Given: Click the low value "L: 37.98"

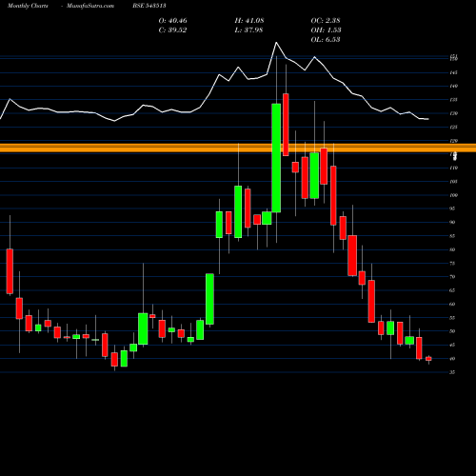Looking at the screenshot, I should [x=248, y=30].
